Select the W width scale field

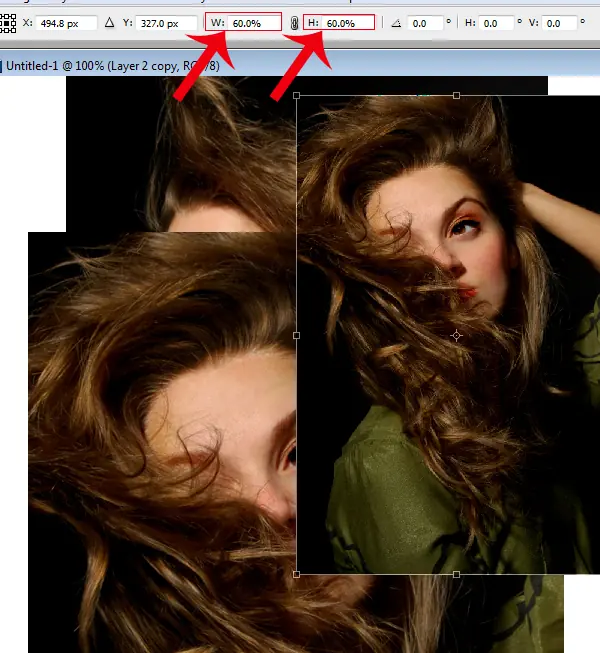pos(254,23)
